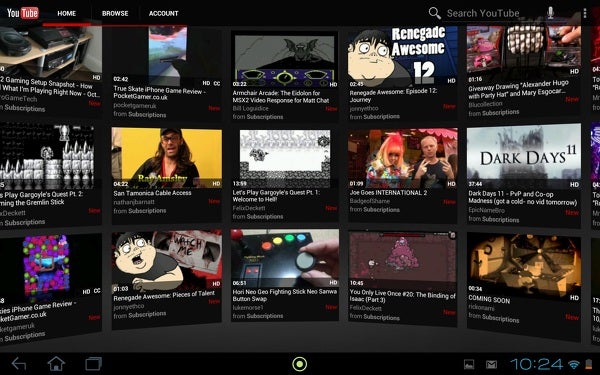600x375 pixels.
Task: Open the three-dot overflow menu
Action: (x=585, y=13)
